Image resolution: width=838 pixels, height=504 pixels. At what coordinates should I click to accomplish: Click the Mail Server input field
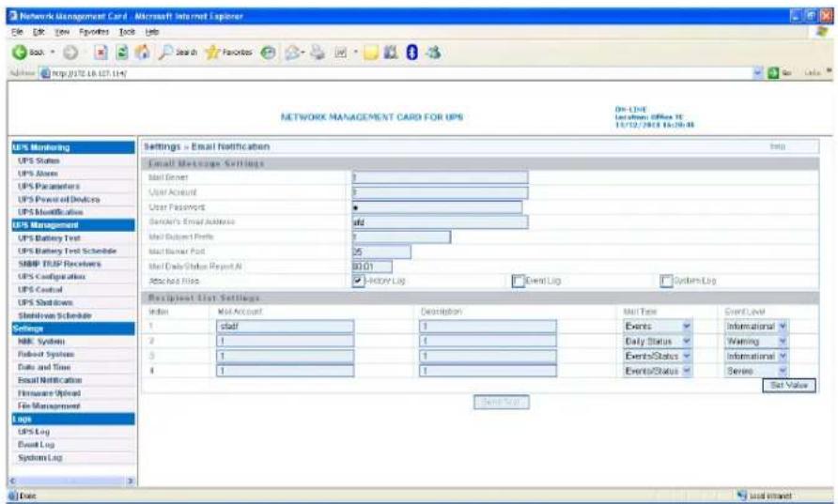440,177
